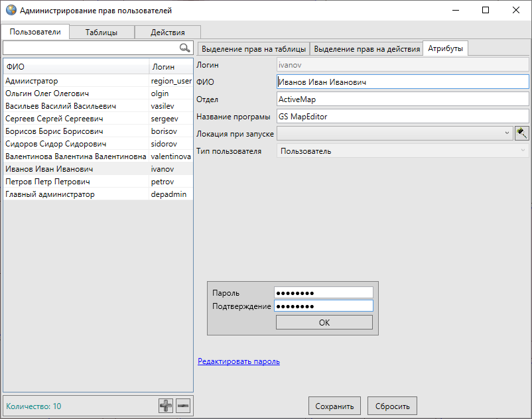Click the Редактировать пароль link
Viewport: 532px width, 419px height.
[x=239, y=361]
